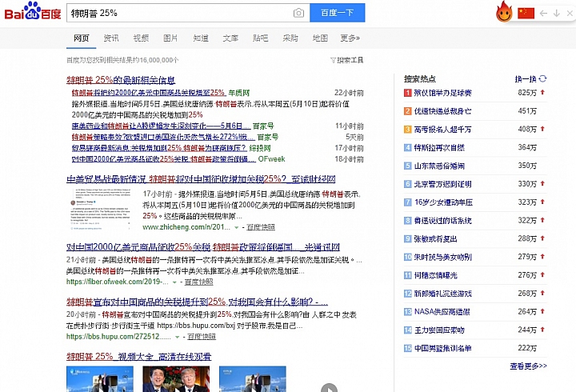
Task: Open hot search 特斯拉再次自燃
Action: [439, 148]
